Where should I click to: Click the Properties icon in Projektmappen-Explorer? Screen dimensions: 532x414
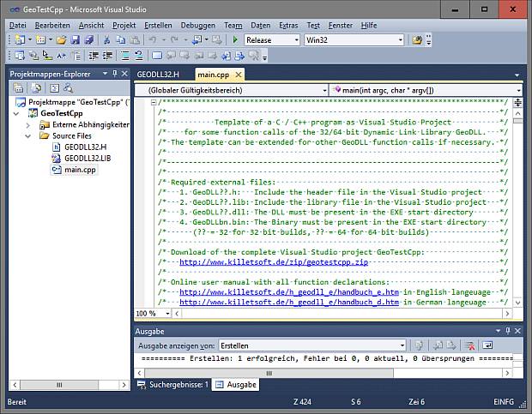(x=18, y=88)
